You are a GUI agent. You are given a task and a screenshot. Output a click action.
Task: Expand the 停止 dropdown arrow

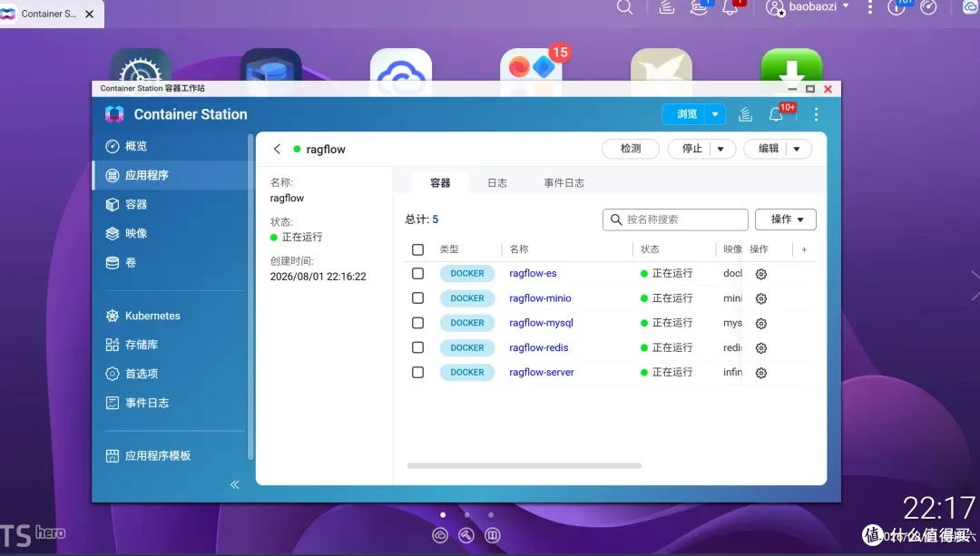pos(720,149)
